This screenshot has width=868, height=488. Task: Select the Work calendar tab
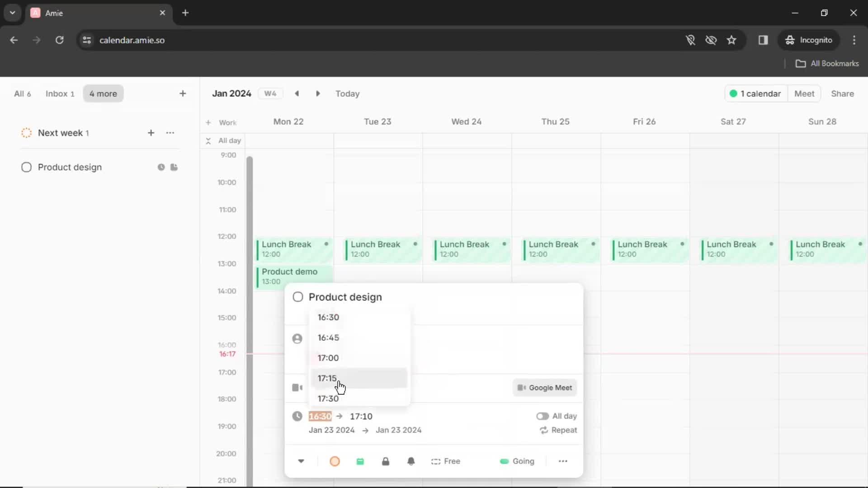[x=227, y=122]
